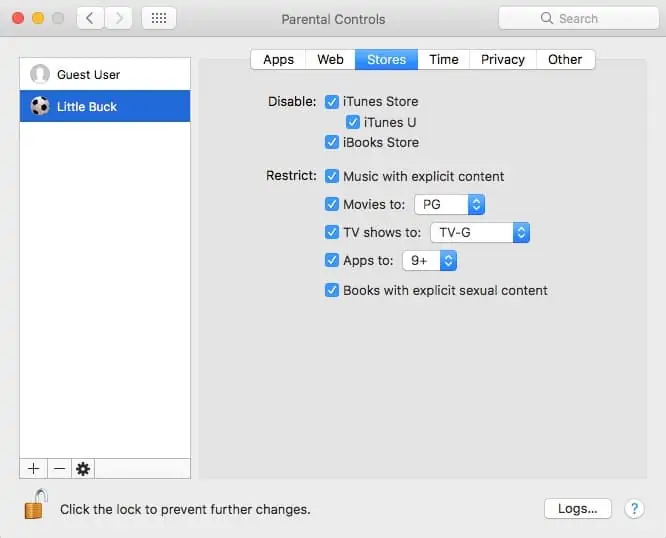Open help with the question mark button
Screen dimensions: 666x538
(x=634, y=508)
